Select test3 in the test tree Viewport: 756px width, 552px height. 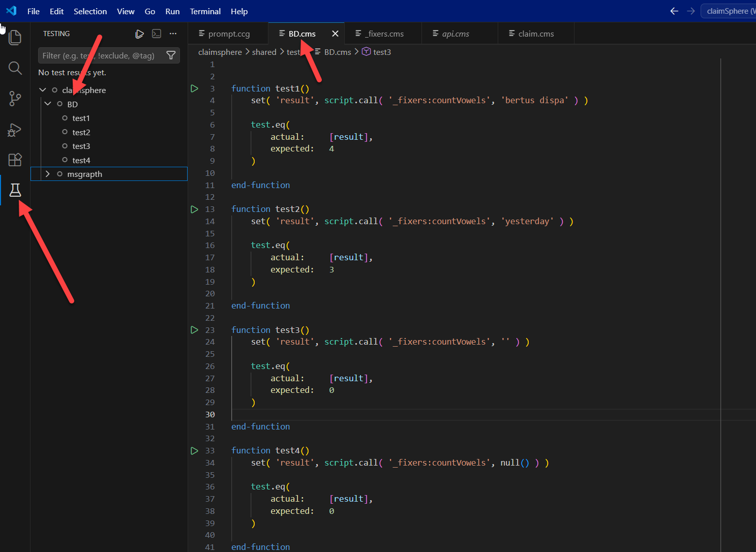(x=81, y=146)
